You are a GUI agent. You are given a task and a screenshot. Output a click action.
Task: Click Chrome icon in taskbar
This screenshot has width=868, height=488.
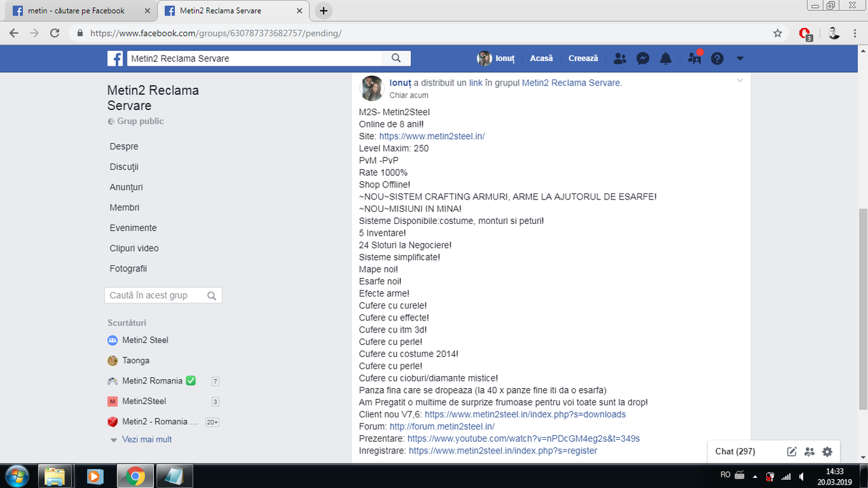pos(134,476)
